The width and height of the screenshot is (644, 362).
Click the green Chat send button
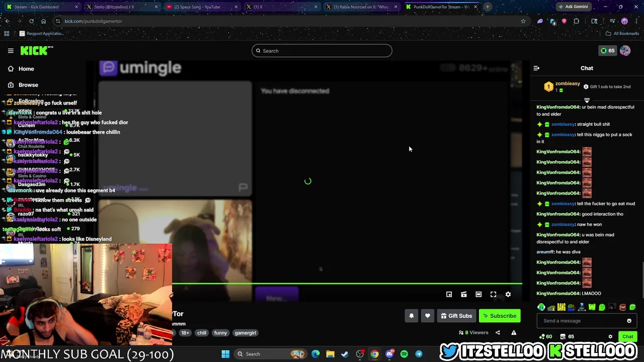point(627,337)
